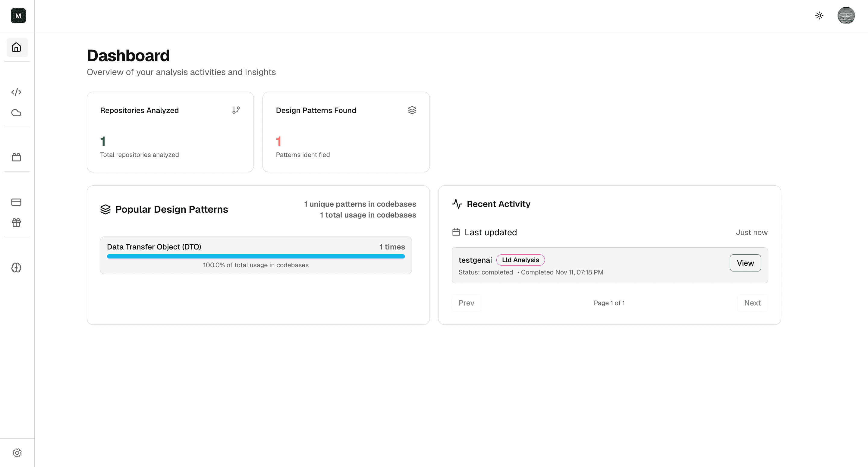The image size is (868, 467).
Task: Go to previous page with Prev
Action: [x=466, y=302]
